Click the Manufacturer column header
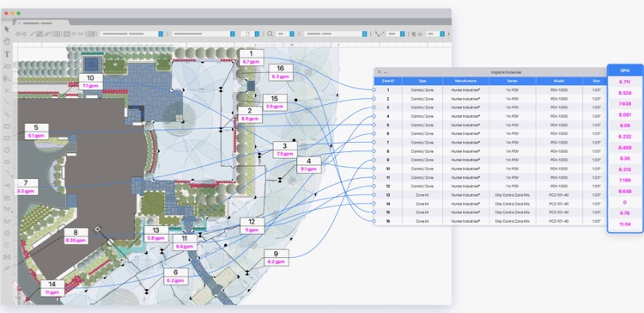Image resolution: width=644 pixels, height=313 pixels. pyautogui.click(x=465, y=81)
